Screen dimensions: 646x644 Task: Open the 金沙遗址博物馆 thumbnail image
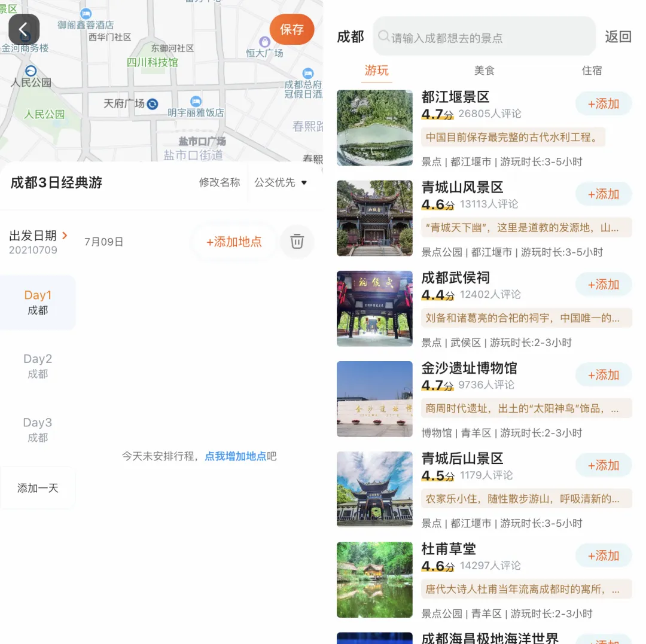pyautogui.click(x=374, y=399)
